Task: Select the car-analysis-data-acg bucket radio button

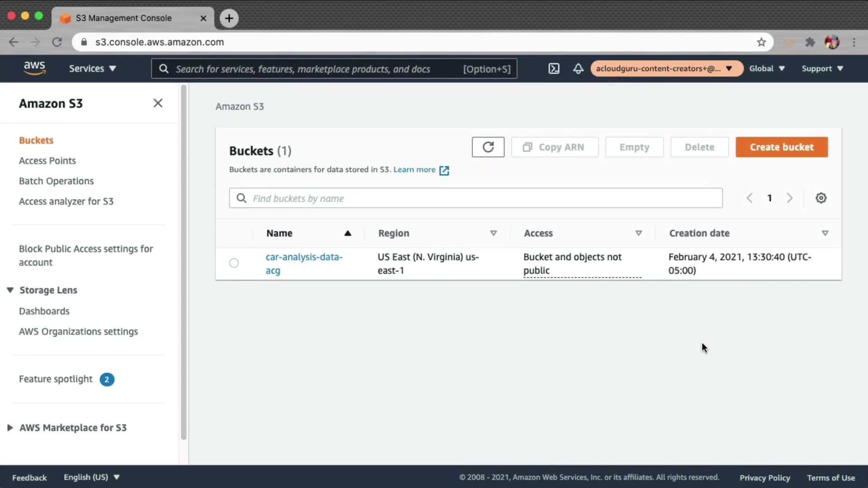Action: point(234,263)
